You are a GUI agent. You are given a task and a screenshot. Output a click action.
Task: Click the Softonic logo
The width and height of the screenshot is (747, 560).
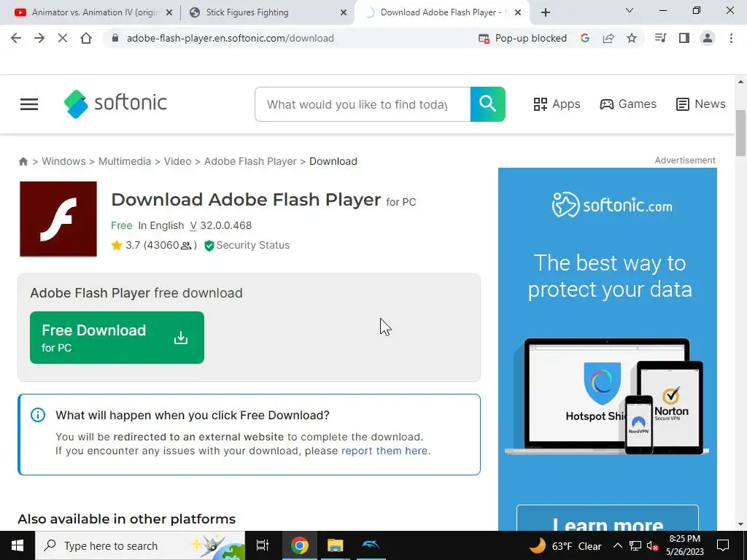click(115, 104)
